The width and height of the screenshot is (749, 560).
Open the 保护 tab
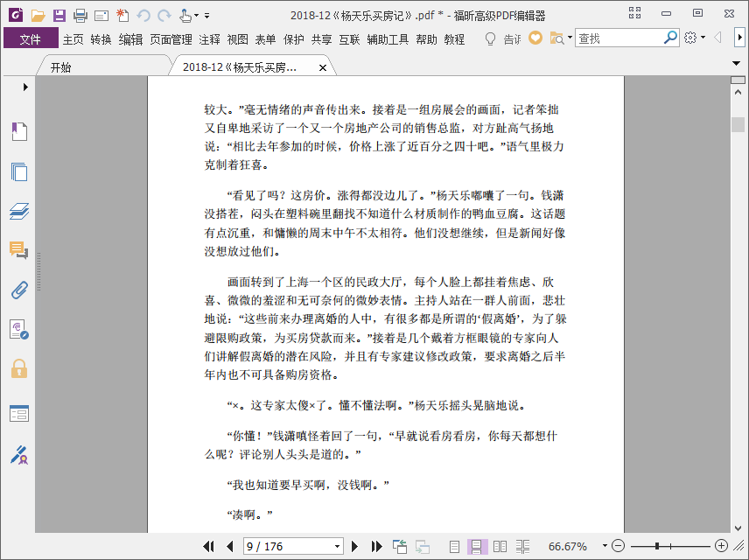pos(294,39)
